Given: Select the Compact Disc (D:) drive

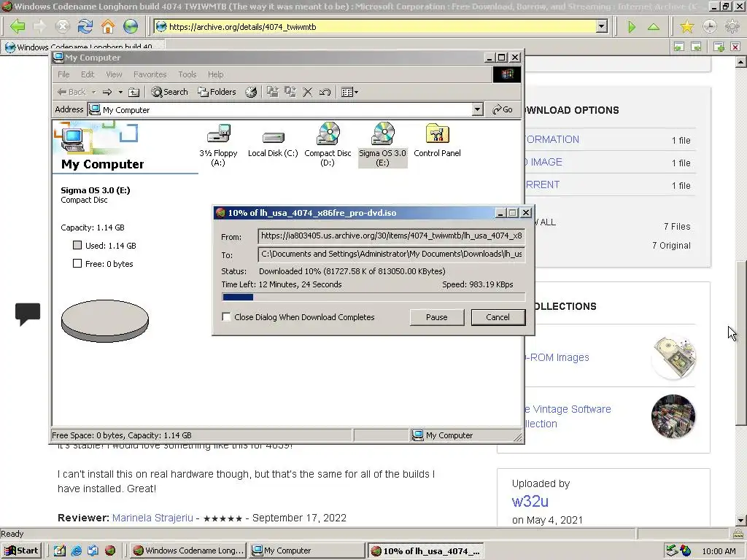Looking at the screenshot, I should 328,145.
